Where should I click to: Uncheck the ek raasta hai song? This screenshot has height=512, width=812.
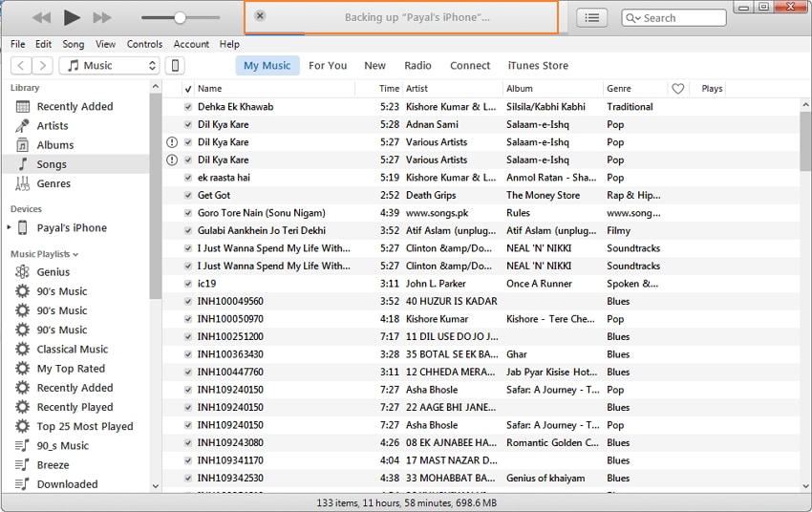188,178
